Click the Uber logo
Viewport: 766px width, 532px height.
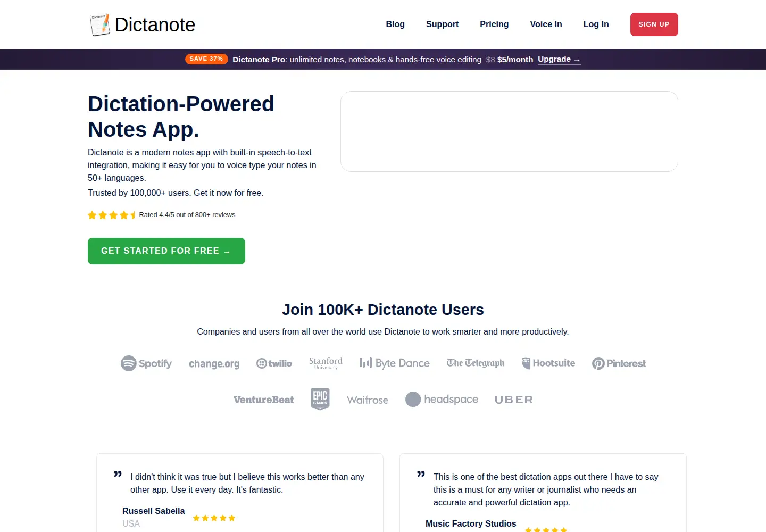coord(513,400)
